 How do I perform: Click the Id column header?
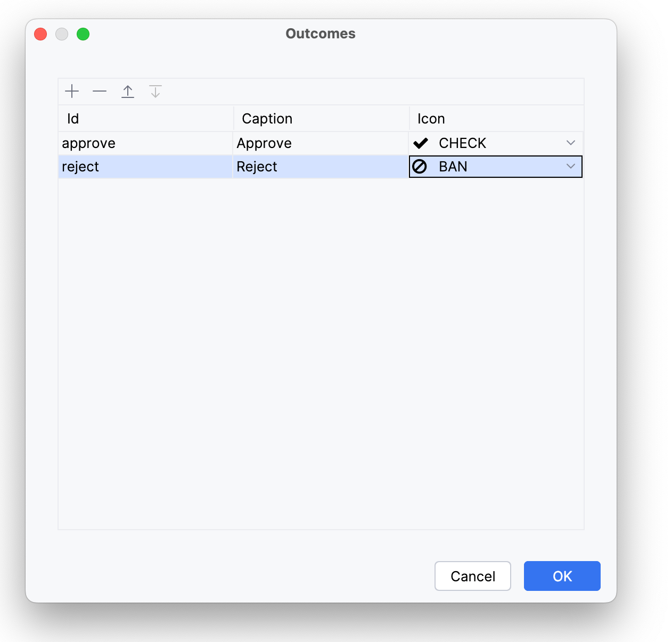[x=73, y=119]
